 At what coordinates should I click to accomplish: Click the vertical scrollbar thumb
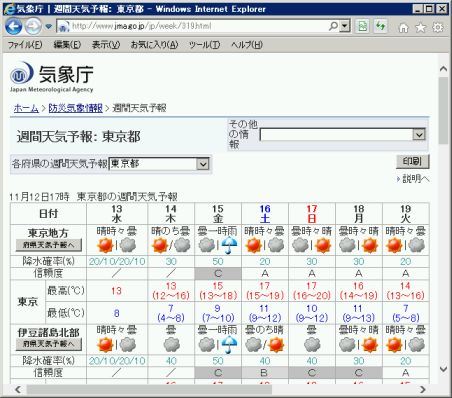[x=443, y=111]
